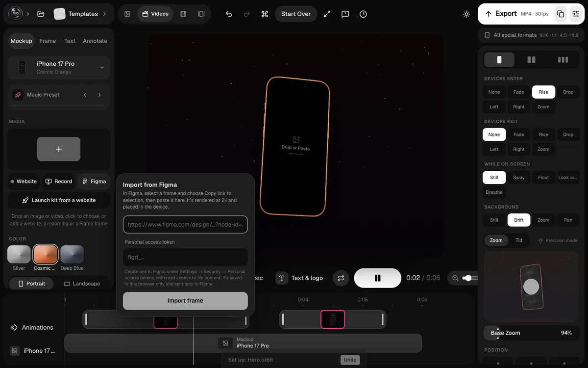Click the Mockup clip icon in track
588x368 pixels.
(225, 342)
